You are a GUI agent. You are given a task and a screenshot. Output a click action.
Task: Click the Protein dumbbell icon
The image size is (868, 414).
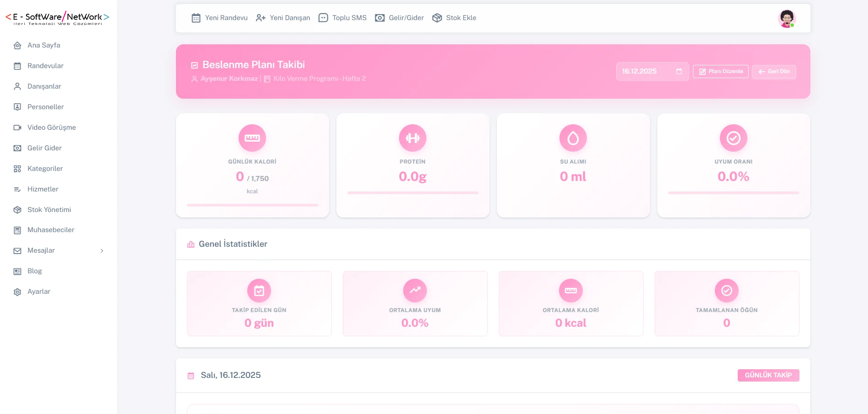tap(413, 138)
